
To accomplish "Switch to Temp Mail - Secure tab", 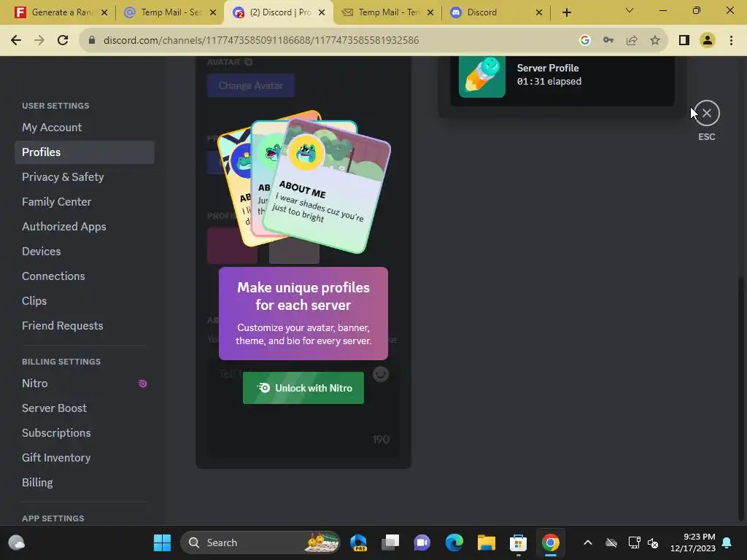I will [x=170, y=12].
